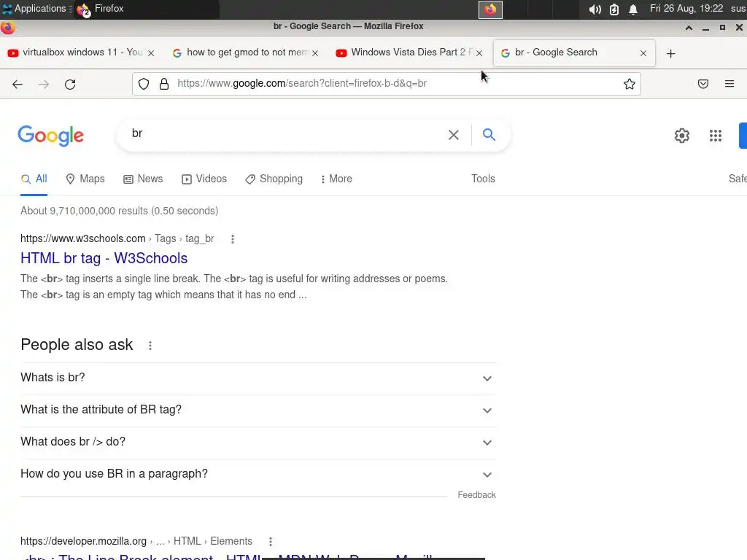Click the Google search magnifier button
Viewport: 747px width, 560px height.
point(489,135)
